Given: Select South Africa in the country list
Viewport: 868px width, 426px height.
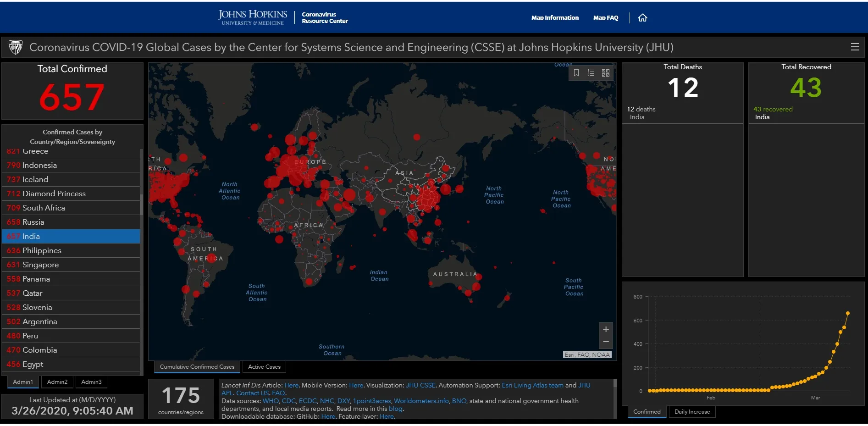Looking at the screenshot, I should 71,208.
